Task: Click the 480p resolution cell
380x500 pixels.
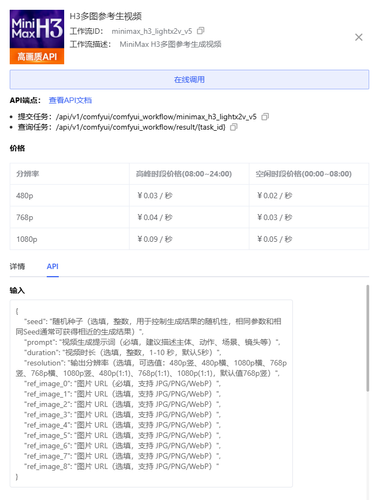Action: (69, 196)
